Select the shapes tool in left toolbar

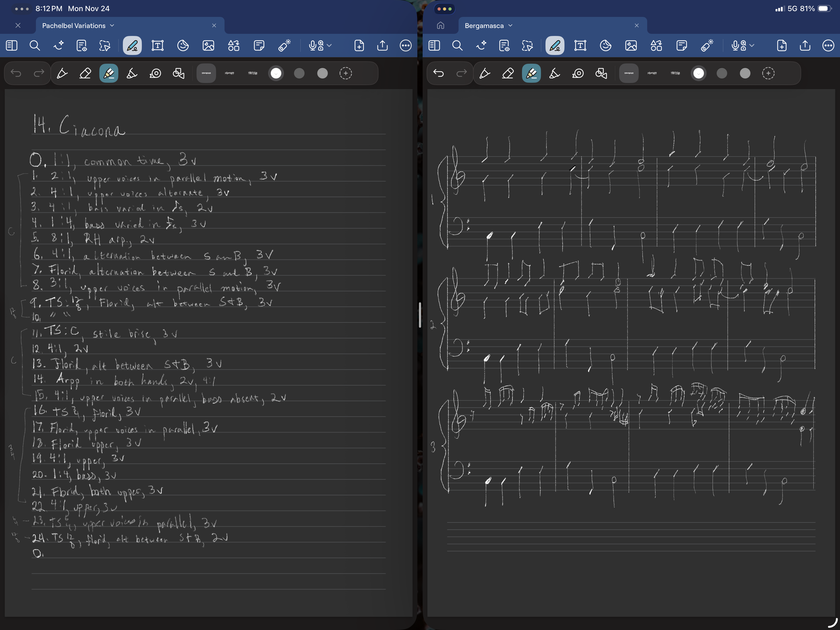[x=179, y=73]
